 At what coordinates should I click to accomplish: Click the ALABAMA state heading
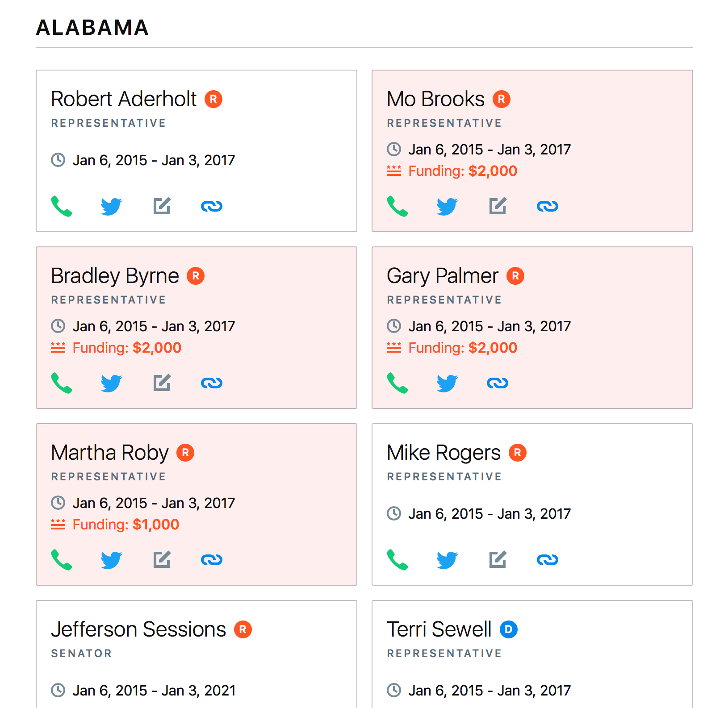[x=92, y=28]
